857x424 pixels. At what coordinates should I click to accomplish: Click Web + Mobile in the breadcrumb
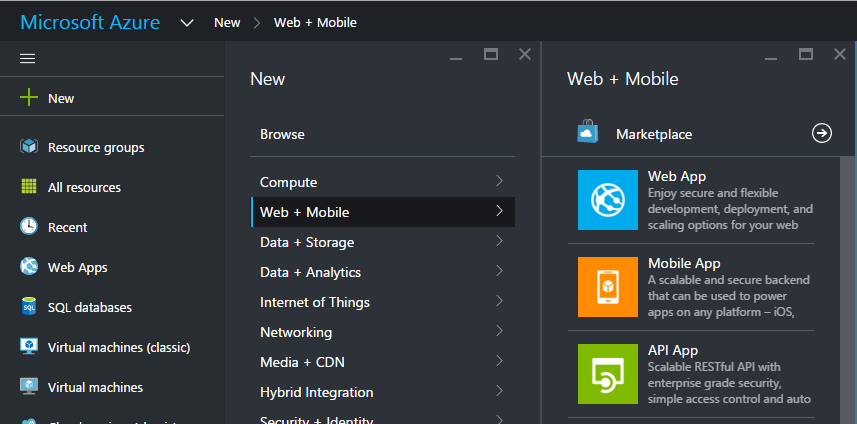[x=315, y=23]
